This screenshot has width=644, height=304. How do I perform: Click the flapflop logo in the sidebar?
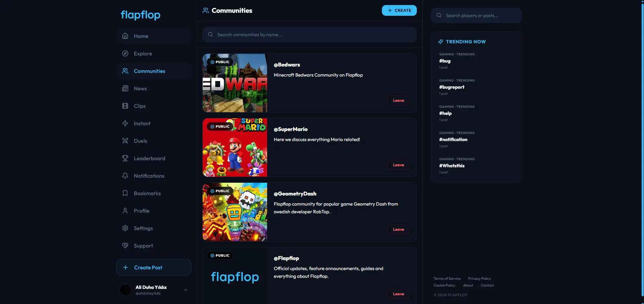coord(141,15)
